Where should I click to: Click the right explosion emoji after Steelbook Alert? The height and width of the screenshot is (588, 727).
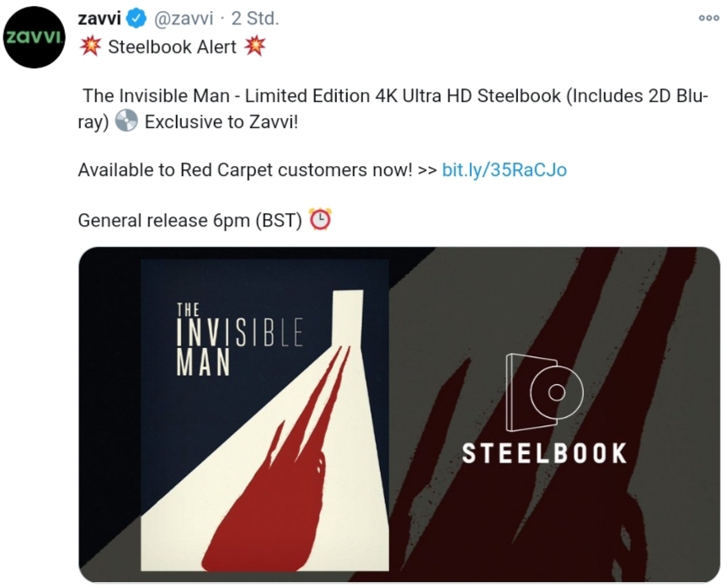click(254, 45)
